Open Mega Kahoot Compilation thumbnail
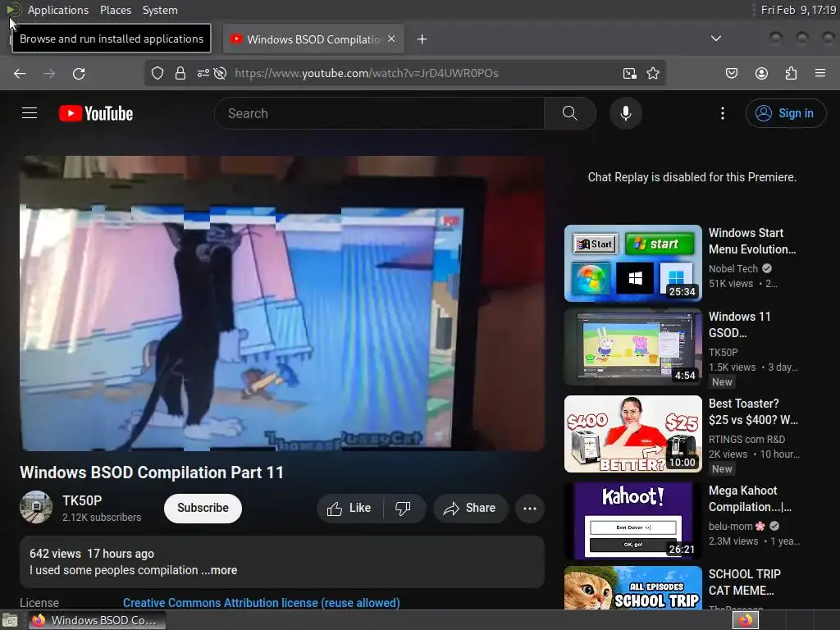This screenshot has height=630, width=840. pyautogui.click(x=633, y=521)
